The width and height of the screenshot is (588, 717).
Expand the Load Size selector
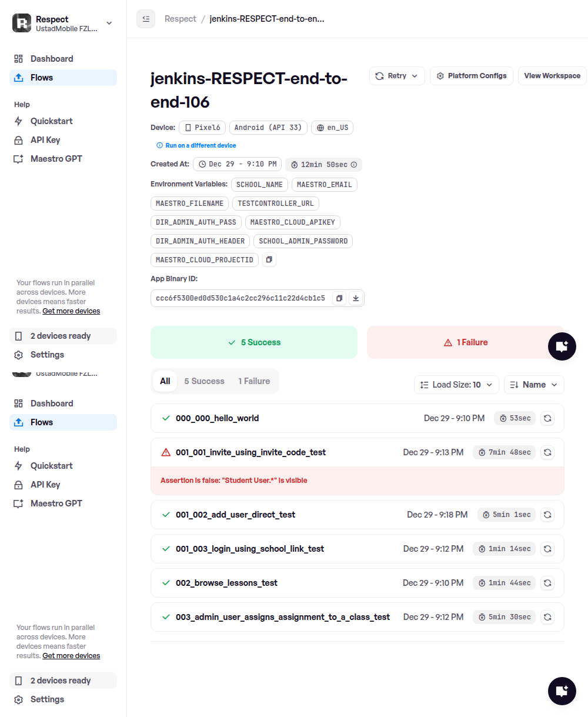(x=457, y=385)
